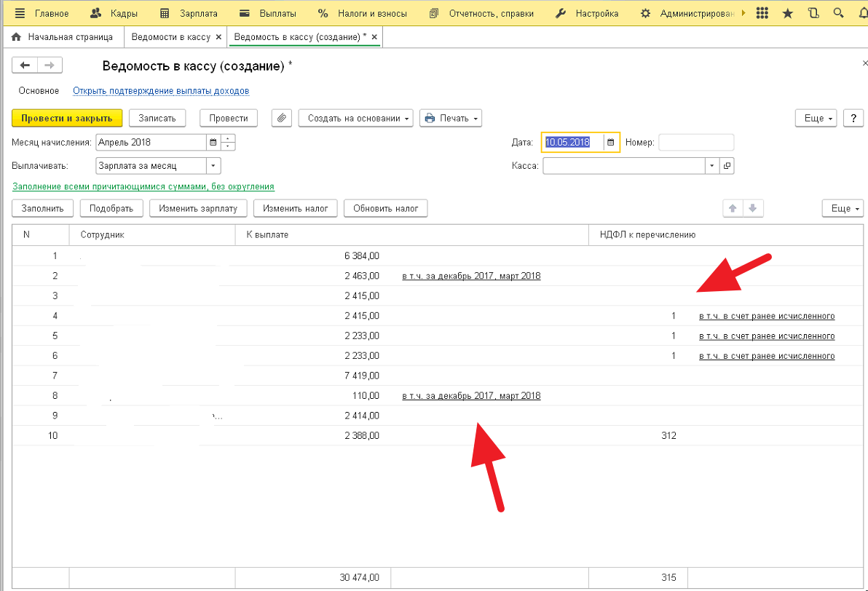Click Изменить налог button
This screenshot has width=868, height=591.
pyautogui.click(x=296, y=209)
